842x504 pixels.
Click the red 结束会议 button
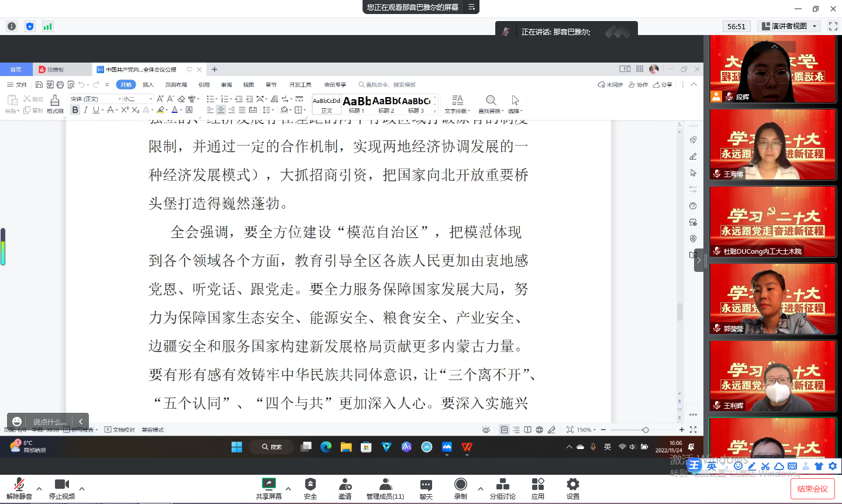[x=812, y=489]
